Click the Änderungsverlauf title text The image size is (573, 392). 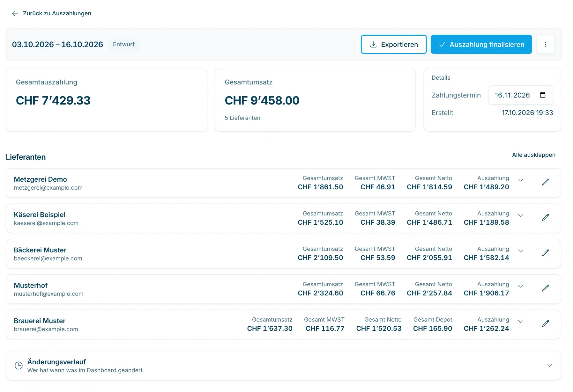56,362
